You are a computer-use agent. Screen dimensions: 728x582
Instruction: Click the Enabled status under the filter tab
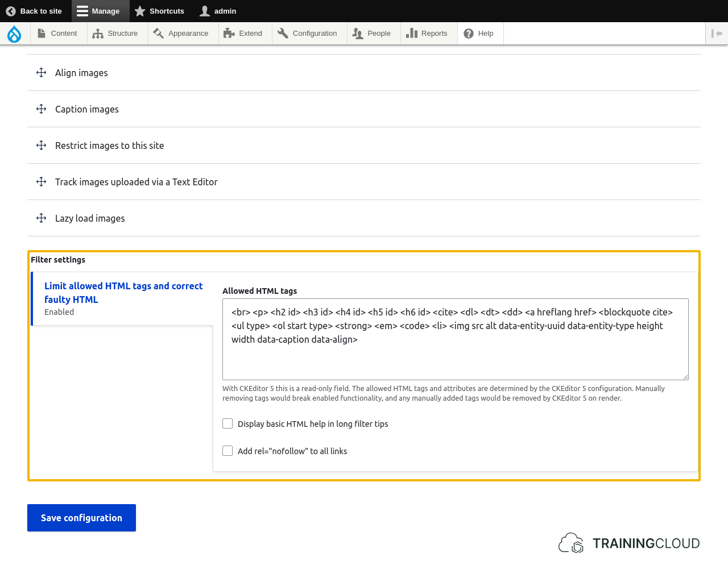tap(59, 312)
